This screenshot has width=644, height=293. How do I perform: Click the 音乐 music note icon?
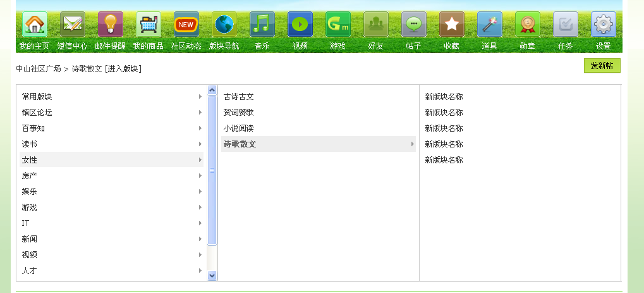tap(262, 24)
